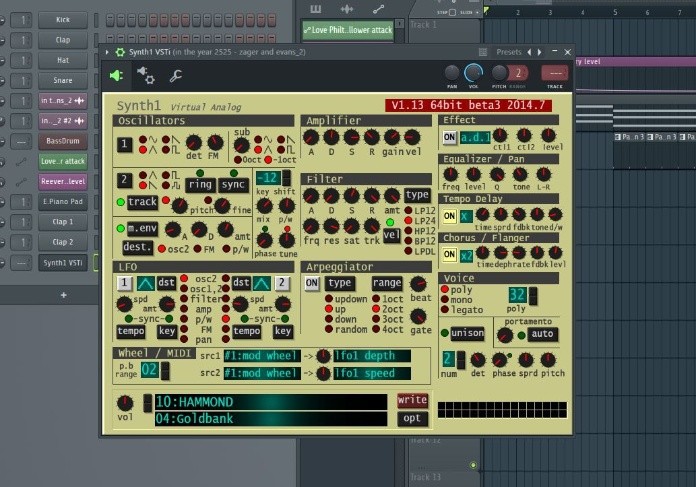Click the arpeggiator type button
This screenshot has width=696, height=487.
(x=340, y=283)
